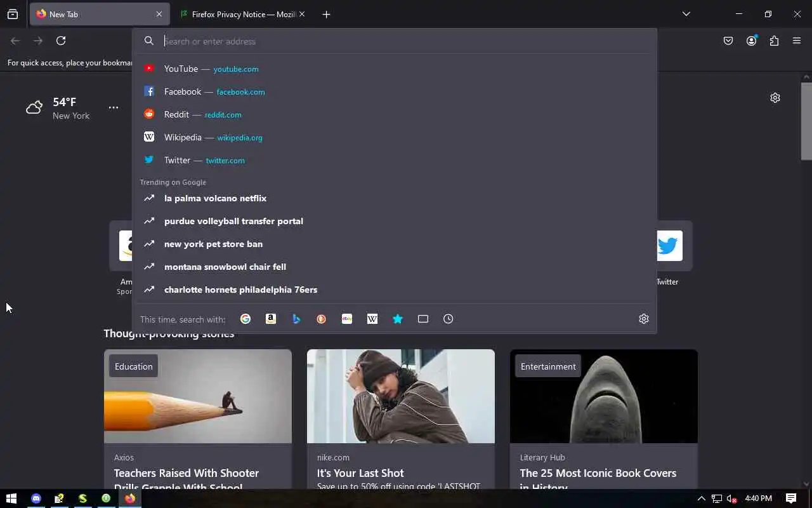Select Twitter suggestion twitter.com
Screen dimensions: 812x508
(395, 160)
